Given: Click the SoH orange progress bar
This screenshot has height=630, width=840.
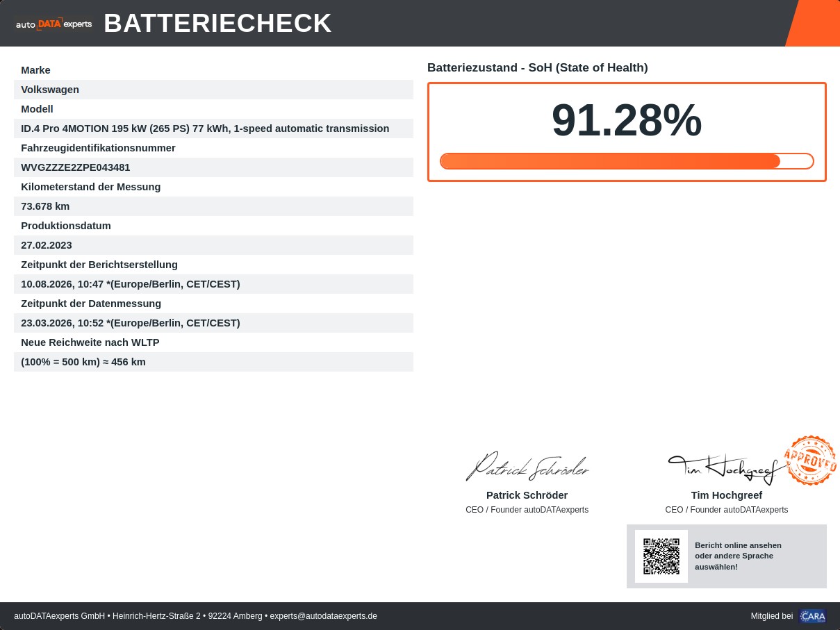Looking at the screenshot, I should click(x=627, y=161).
